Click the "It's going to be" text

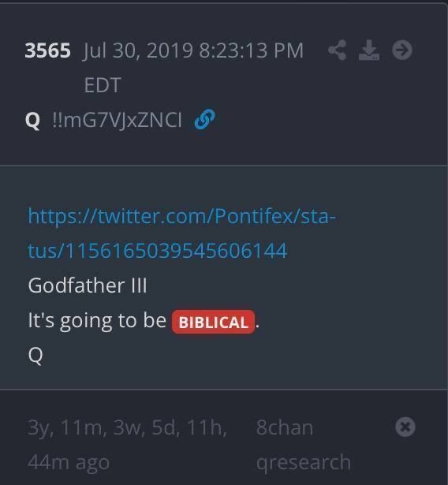[x=97, y=320]
